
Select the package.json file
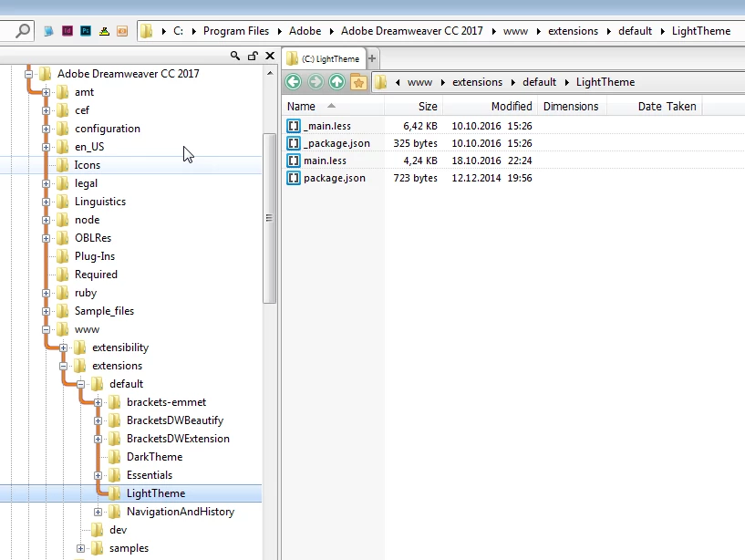point(335,178)
